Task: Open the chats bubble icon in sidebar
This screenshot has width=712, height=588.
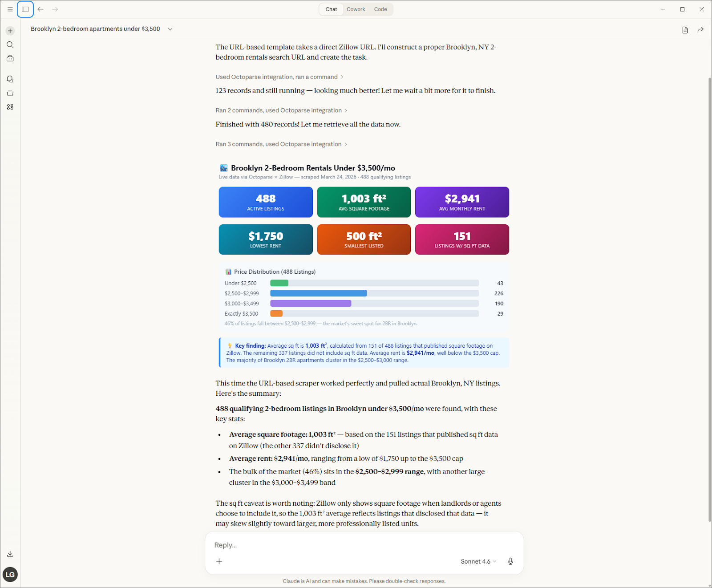Action: pyautogui.click(x=10, y=79)
